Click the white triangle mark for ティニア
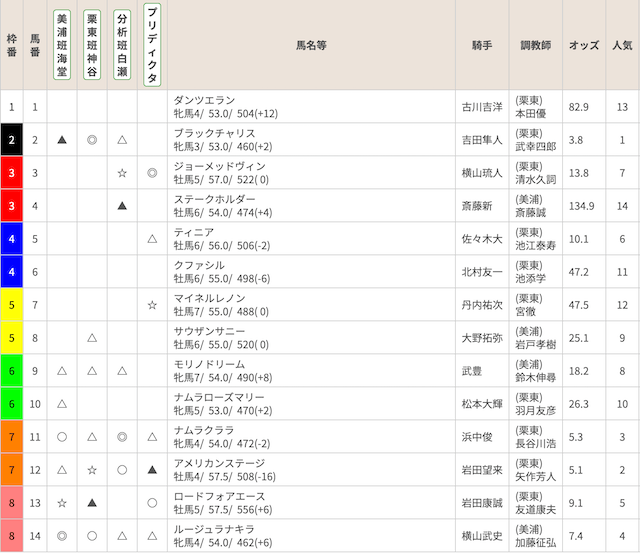This screenshot has width=640, height=553. tap(152, 239)
